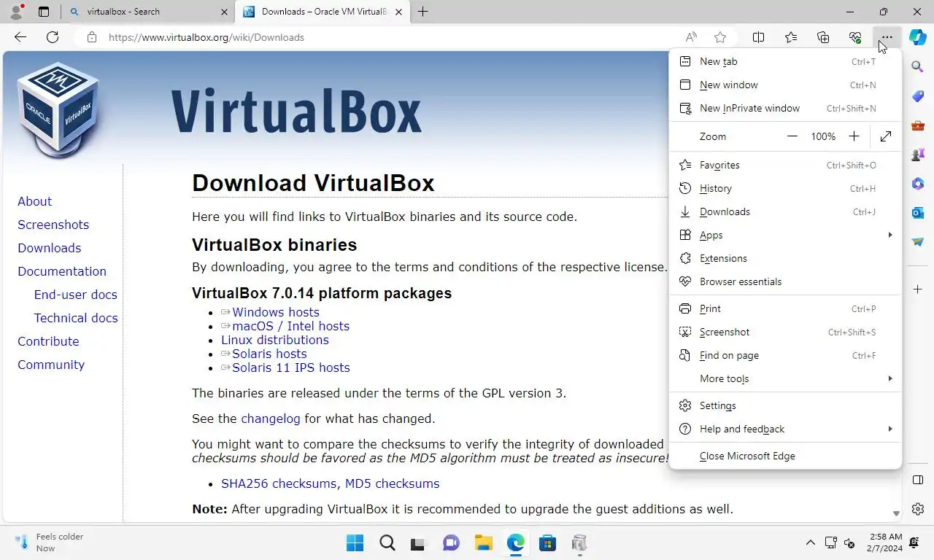This screenshot has height=560, width=934.
Task: Increase zoom with the plus button
Action: point(854,136)
